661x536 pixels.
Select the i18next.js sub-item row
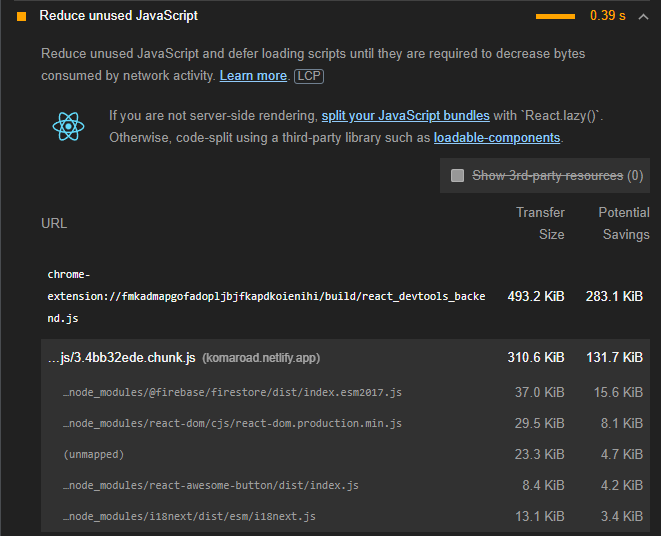click(x=345, y=516)
